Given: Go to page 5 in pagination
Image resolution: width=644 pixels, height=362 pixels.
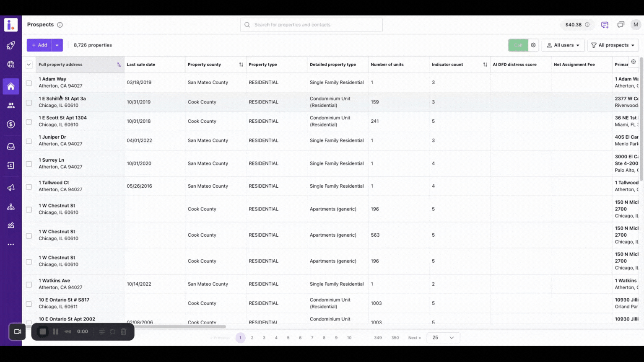Looking at the screenshot, I should tap(288, 338).
